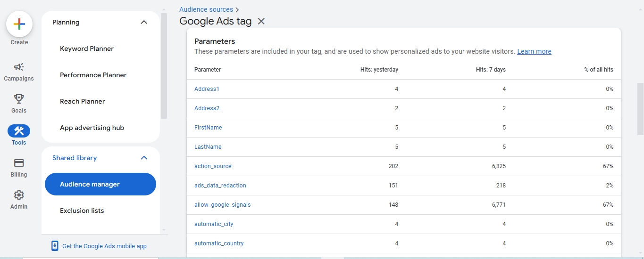
Task: Click the mobile app phone icon
Action: (x=55, y=246)
